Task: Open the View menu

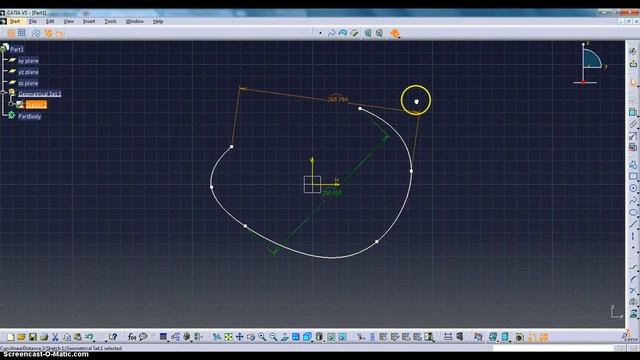Action: [69, 21]
